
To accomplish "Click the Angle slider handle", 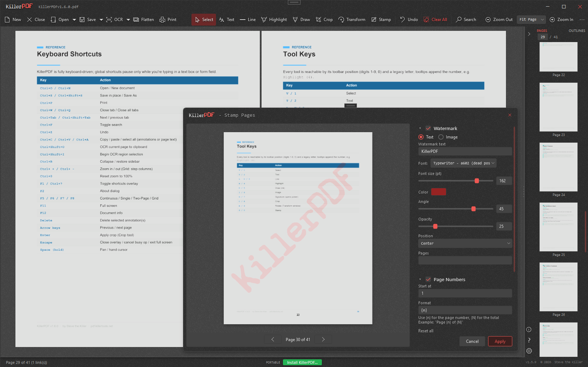I will [473, 209].
